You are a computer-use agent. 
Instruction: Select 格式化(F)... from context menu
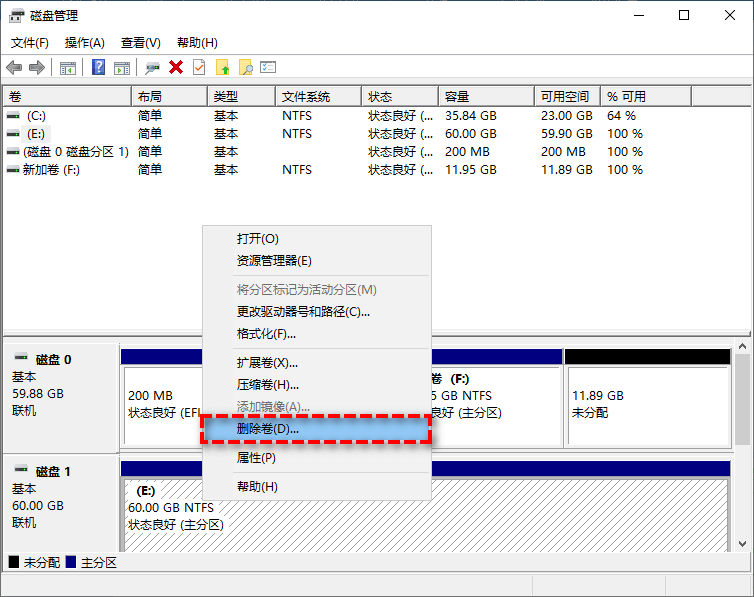point(316,334)
